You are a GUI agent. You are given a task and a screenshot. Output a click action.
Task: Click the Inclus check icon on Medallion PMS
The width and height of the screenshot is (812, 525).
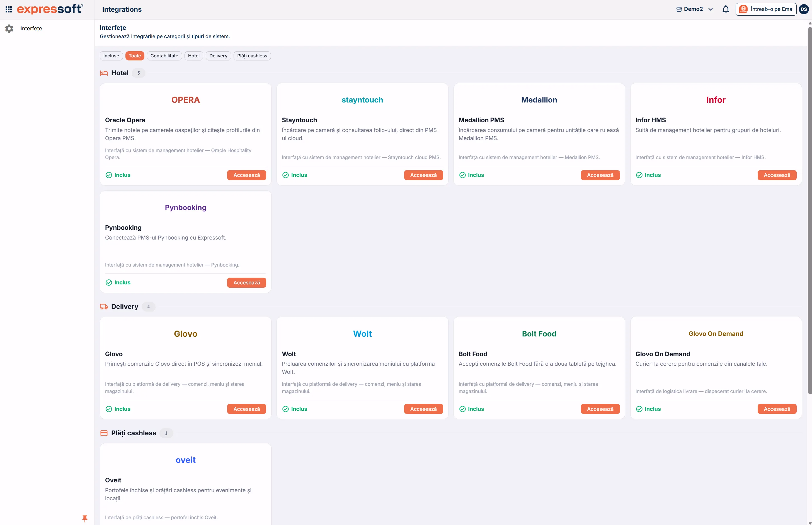coord(462,175)
